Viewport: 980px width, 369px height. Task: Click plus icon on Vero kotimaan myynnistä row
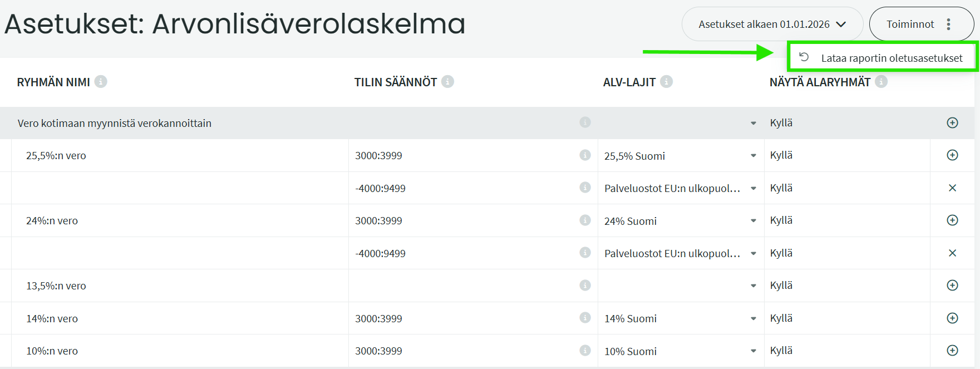(952, 123)
